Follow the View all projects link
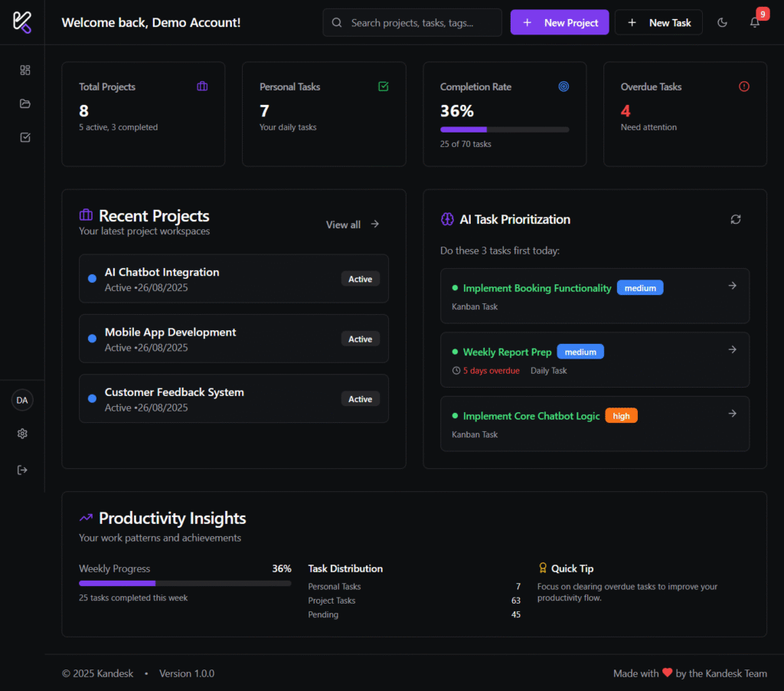 point(352,224)
